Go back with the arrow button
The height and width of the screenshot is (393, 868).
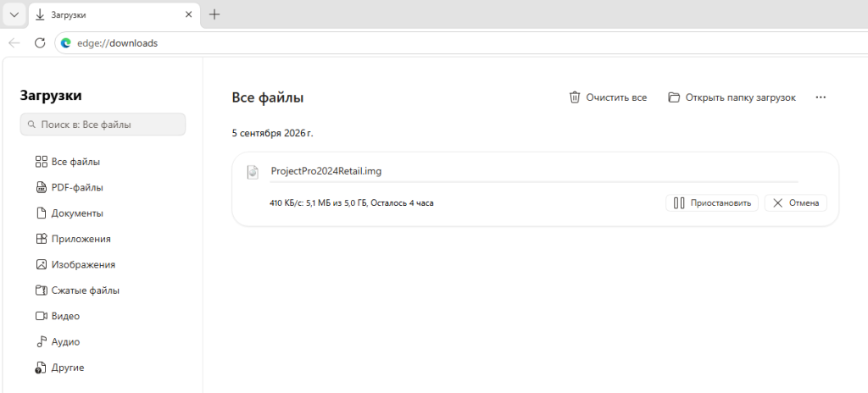coord(14,43)
